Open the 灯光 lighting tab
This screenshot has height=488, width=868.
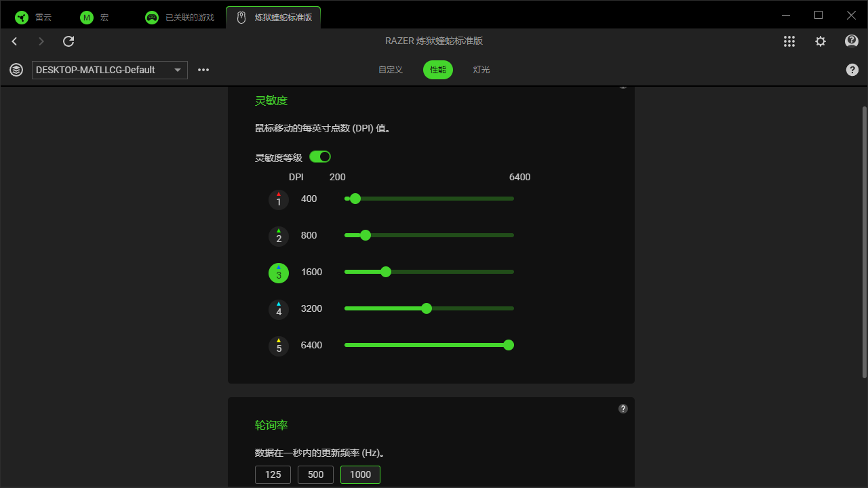(x=481, y=70)
